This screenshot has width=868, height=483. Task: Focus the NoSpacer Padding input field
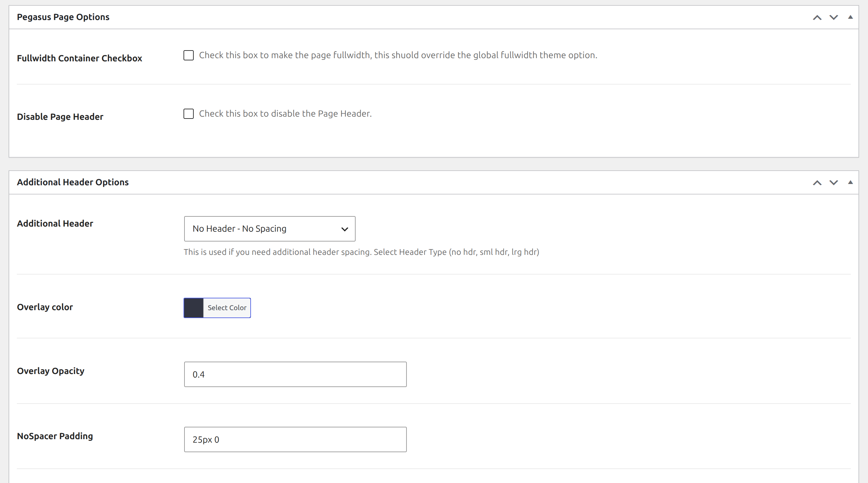[295, 439]
